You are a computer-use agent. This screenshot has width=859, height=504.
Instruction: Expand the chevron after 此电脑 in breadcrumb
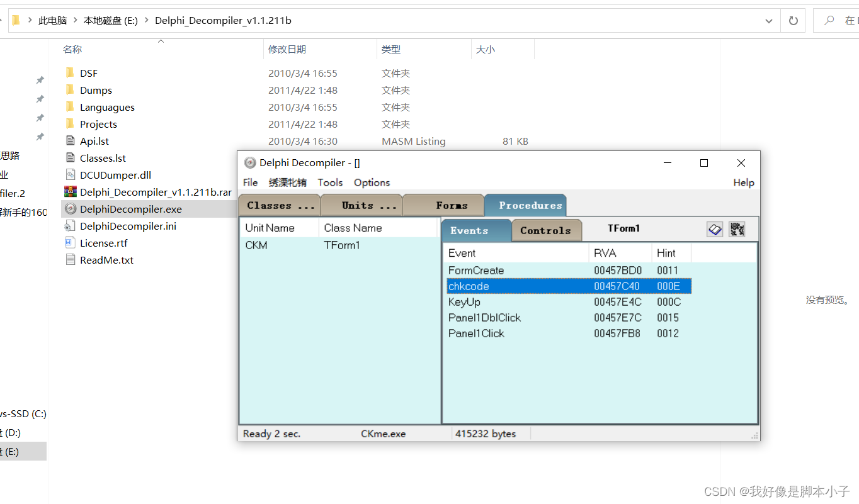pyautogui.click(x=75, y=21)
